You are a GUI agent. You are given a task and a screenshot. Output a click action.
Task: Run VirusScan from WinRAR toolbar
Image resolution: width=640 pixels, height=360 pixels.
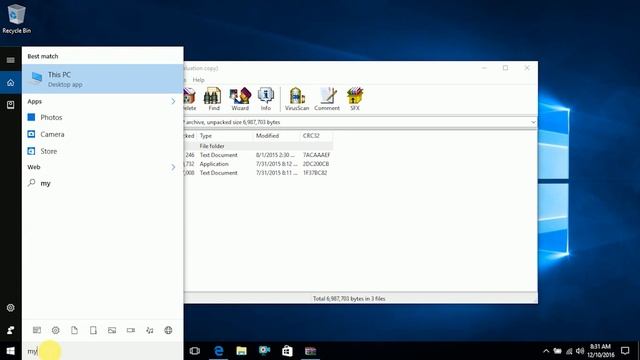tap(297, 99)
